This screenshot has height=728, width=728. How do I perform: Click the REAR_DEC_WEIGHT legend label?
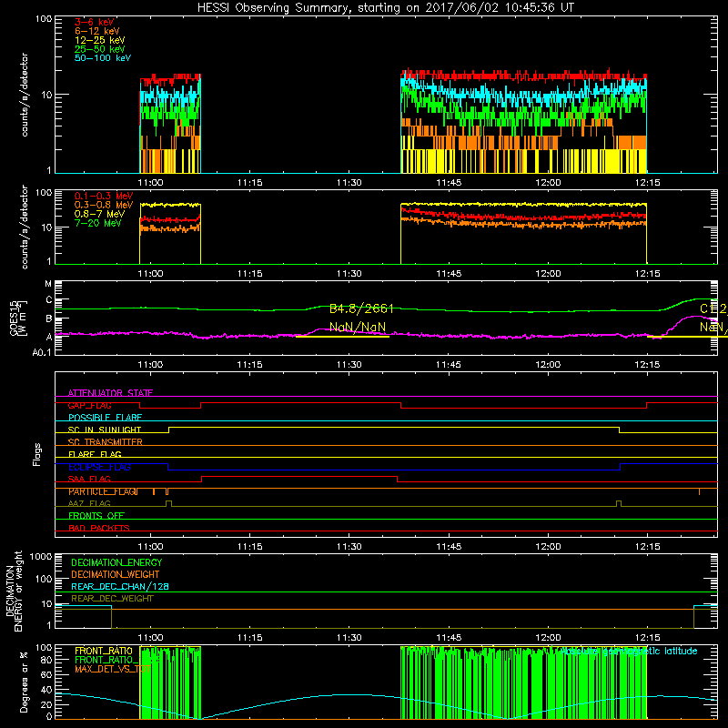click(112, 599)
